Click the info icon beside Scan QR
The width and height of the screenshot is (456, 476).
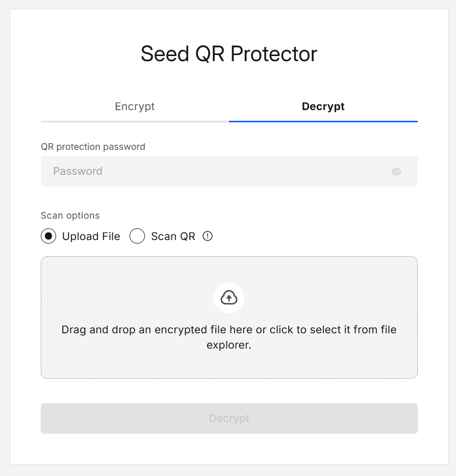point(208,236)
